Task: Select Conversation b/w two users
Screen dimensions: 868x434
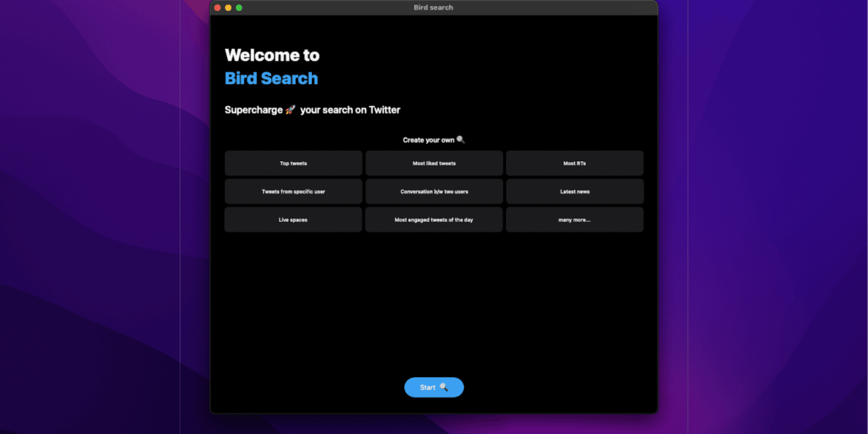Action: pyautogui.click(x=434, y=192)
